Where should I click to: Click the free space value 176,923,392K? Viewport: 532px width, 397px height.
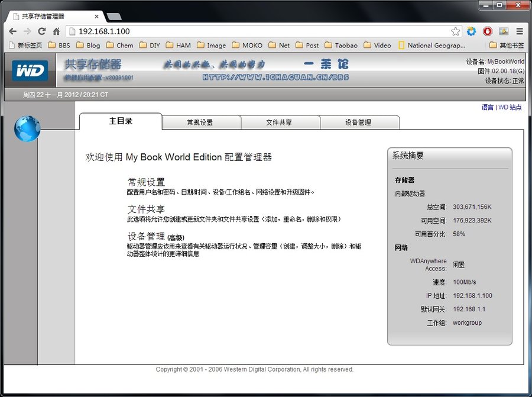pyautogui.click(x=472, y=221)
